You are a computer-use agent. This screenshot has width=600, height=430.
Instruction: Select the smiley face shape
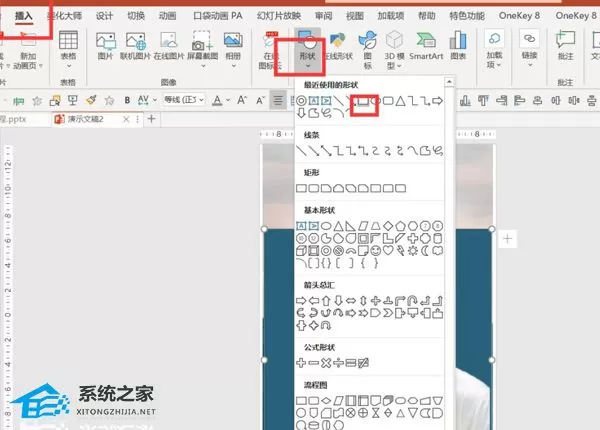pos(376,251)
